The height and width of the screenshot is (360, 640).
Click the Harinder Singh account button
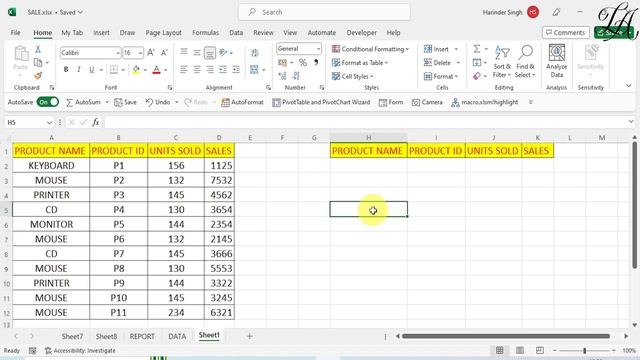coord(510,12)
